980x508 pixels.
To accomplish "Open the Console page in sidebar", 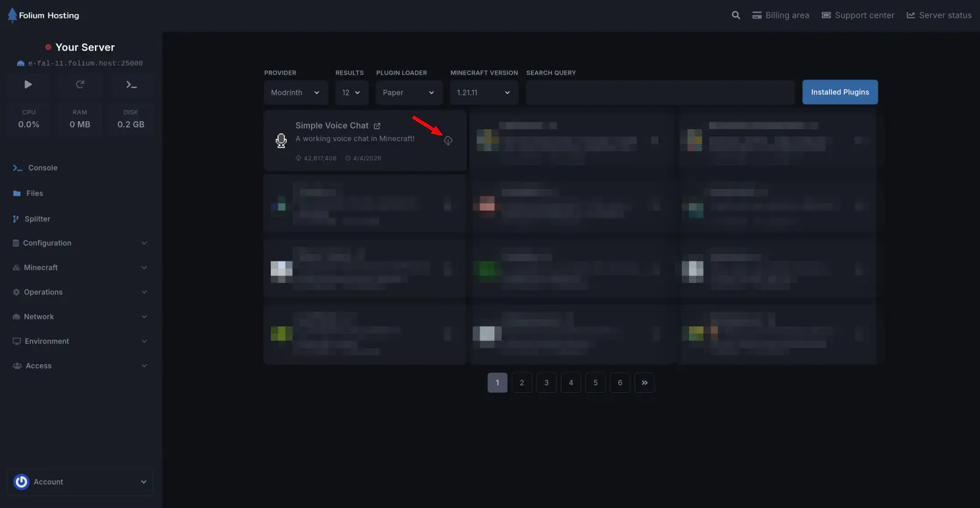I will [x=42, y=168].
